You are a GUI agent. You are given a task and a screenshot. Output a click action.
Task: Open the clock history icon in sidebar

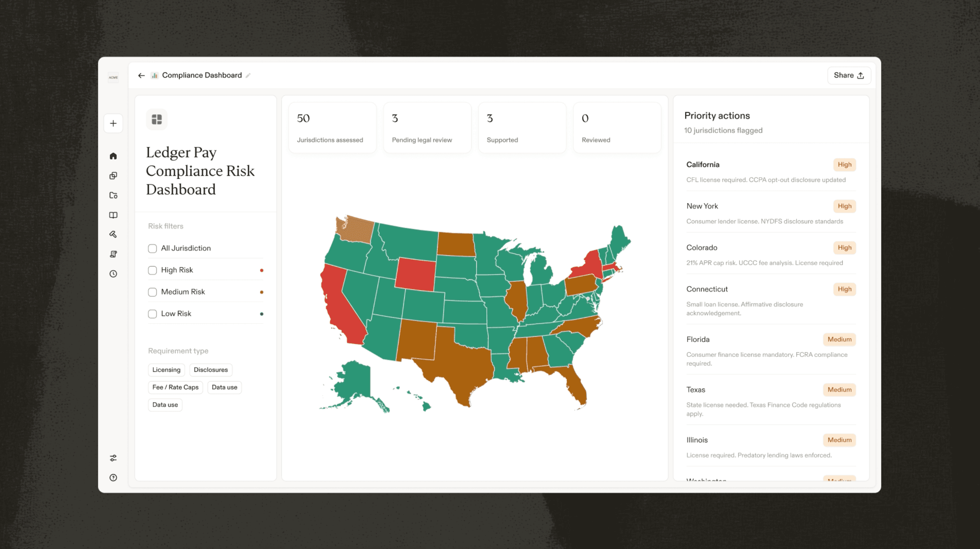[113, 274]
